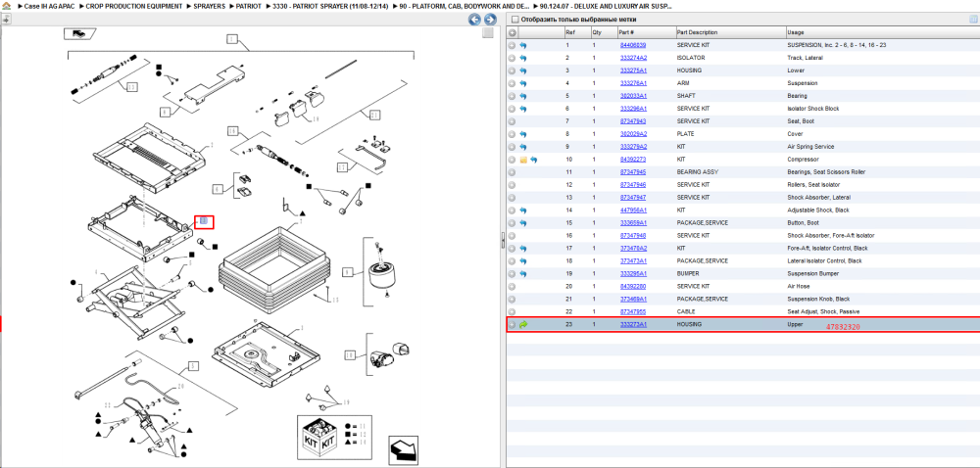Open part number 84406839 link
The width and height of the screenshot is (980, 468).
pos(632,46)
